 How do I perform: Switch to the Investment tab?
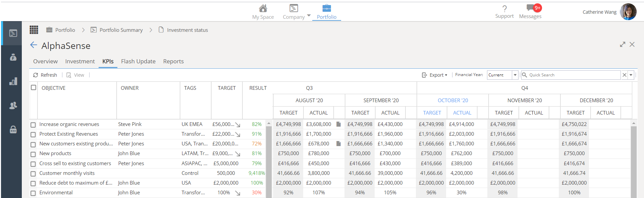(x=80, y=61)
